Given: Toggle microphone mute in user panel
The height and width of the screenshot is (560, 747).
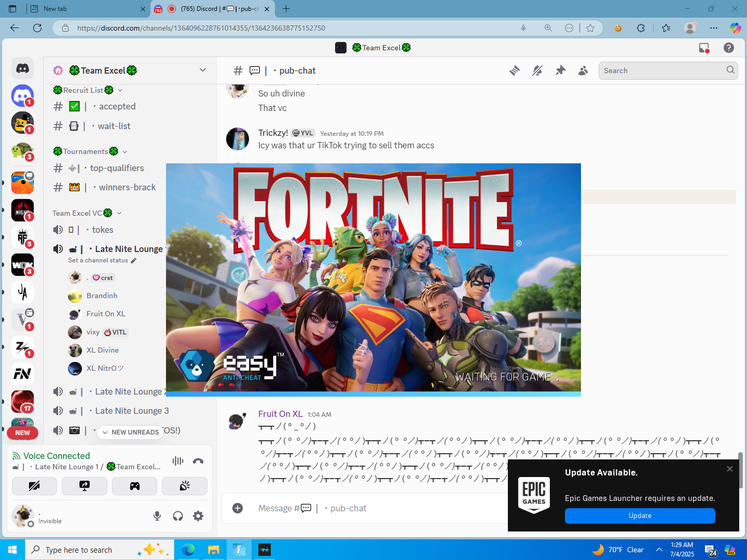Looking at the screenshot, I should [157, 516].
